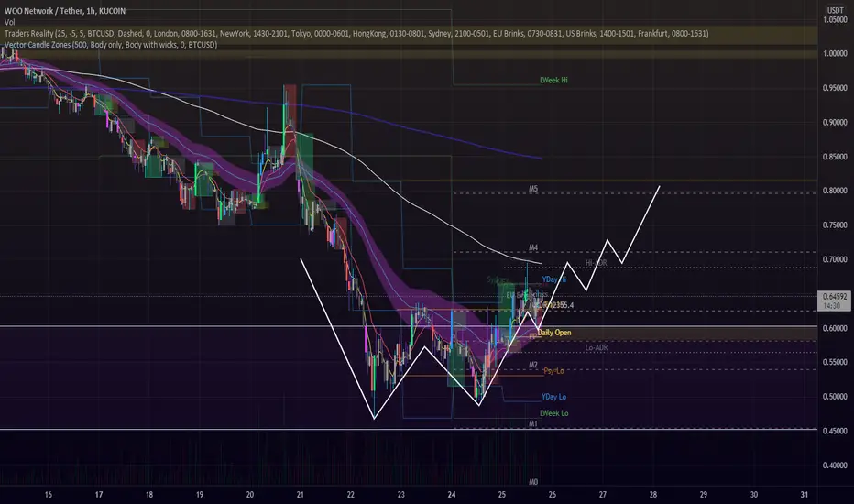Click the LWeek Hi level label
The width and height of the screenshot is (854, 504).
point(553,80)
